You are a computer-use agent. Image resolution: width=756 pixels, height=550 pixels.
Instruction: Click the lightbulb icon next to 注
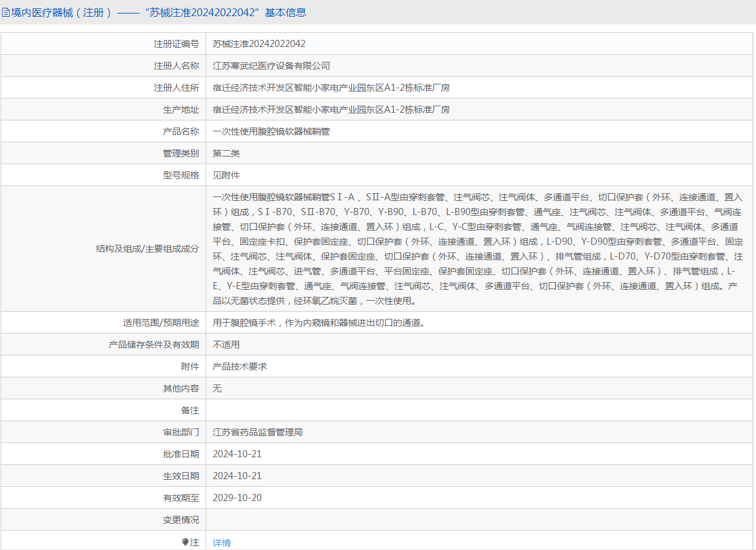point(186,542)
